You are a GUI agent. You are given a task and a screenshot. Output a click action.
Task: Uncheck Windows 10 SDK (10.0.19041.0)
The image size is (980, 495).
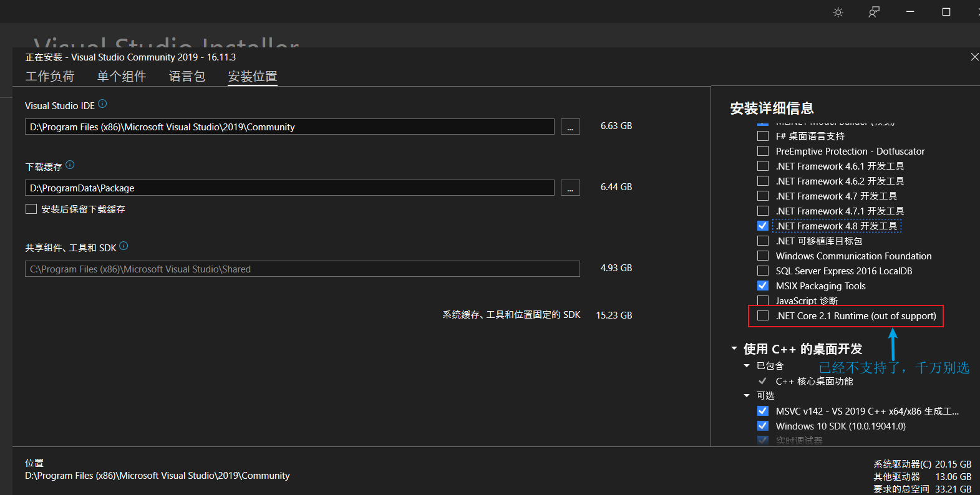pos(762,426)
